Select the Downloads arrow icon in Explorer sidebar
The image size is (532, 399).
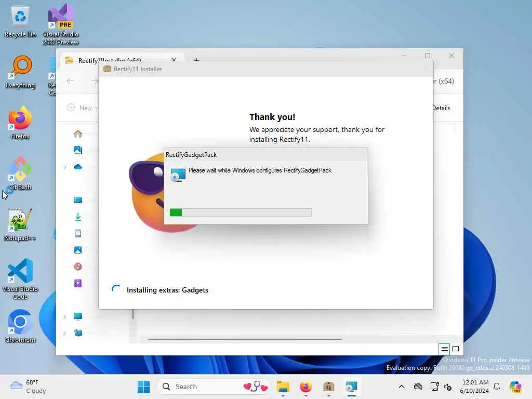point(78,217)
